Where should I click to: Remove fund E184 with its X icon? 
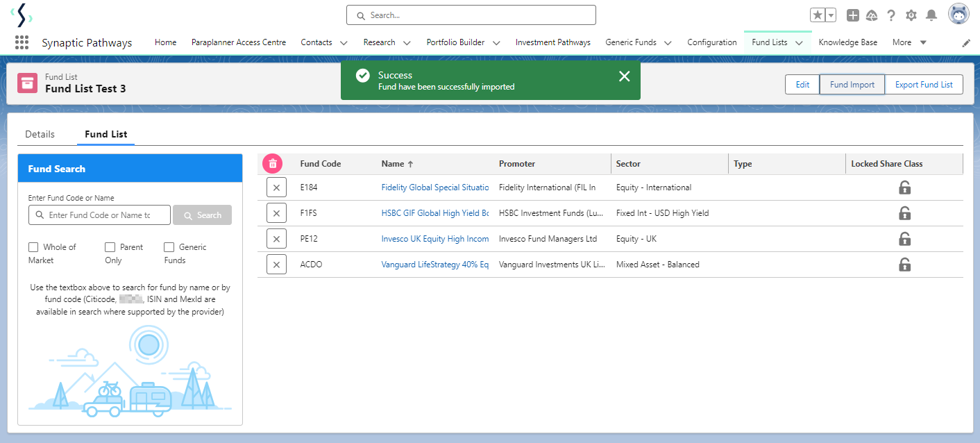point(276,187)
